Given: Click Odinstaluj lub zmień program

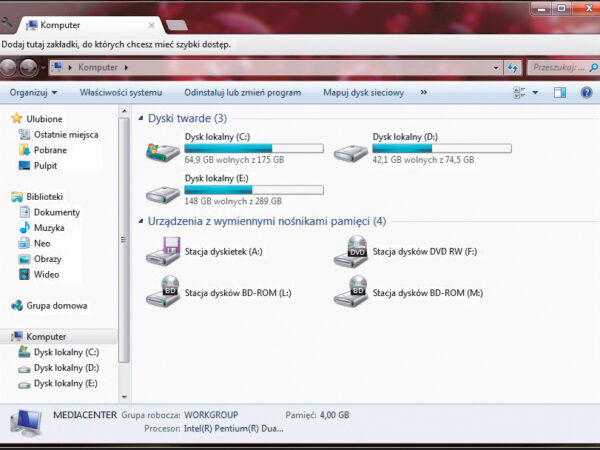Looking at the screenshot, I should (243, 93).
